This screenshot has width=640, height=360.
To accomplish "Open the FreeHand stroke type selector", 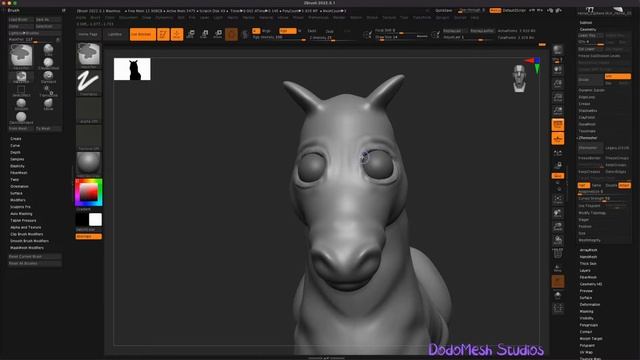I will point(89,83).
